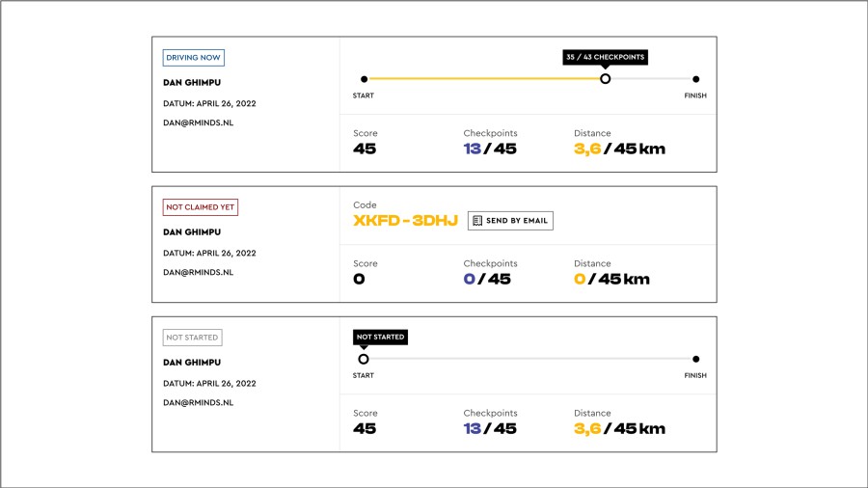This screenshot has width=868, height=488.
Task: Click the gray outlined NOT STARTED badge
Action: [192, 338]
